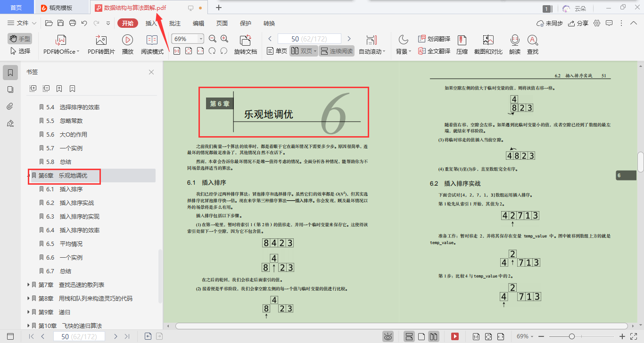
Task: Enter 阅读模式 reading mode
Action: (152, 45)
